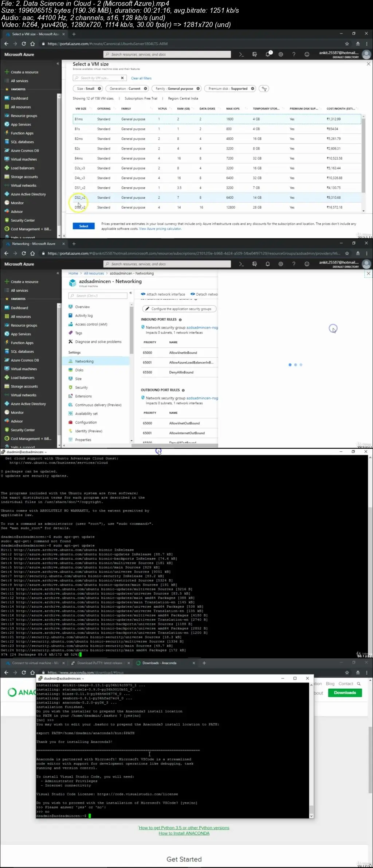
Task: Focus Search resources field in the VM size window
Action: point(167,54)
